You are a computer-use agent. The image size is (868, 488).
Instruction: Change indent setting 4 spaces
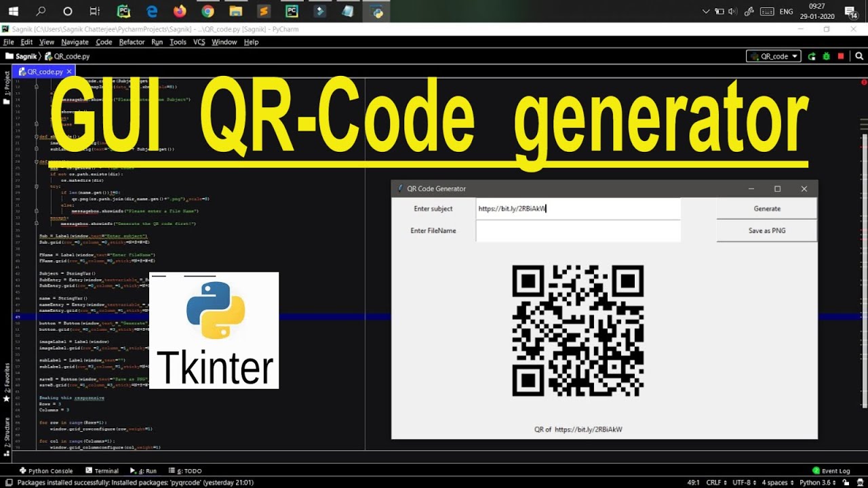777,483
